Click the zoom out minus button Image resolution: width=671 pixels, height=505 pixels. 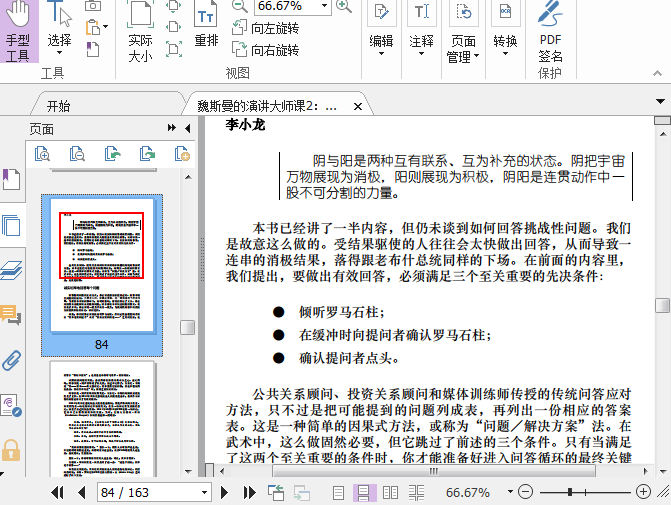pos(525,492)
